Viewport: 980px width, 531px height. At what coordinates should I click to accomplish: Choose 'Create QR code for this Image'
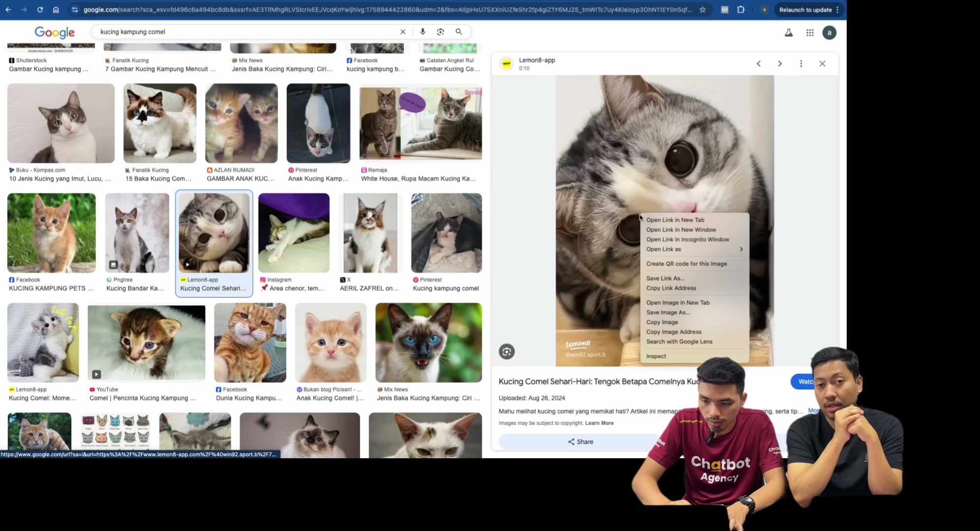tap(694, 264)
